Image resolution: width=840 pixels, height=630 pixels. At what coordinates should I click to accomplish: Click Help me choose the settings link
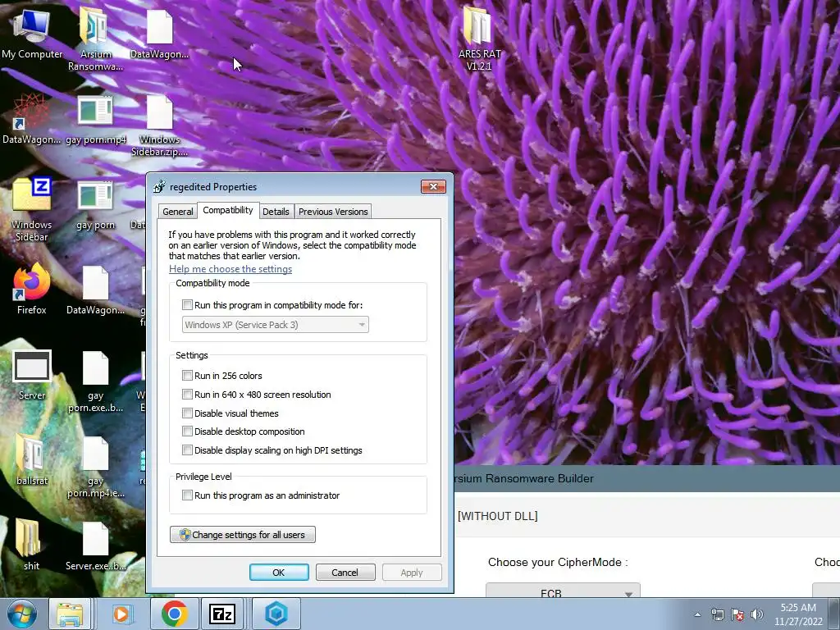[231, 269]
